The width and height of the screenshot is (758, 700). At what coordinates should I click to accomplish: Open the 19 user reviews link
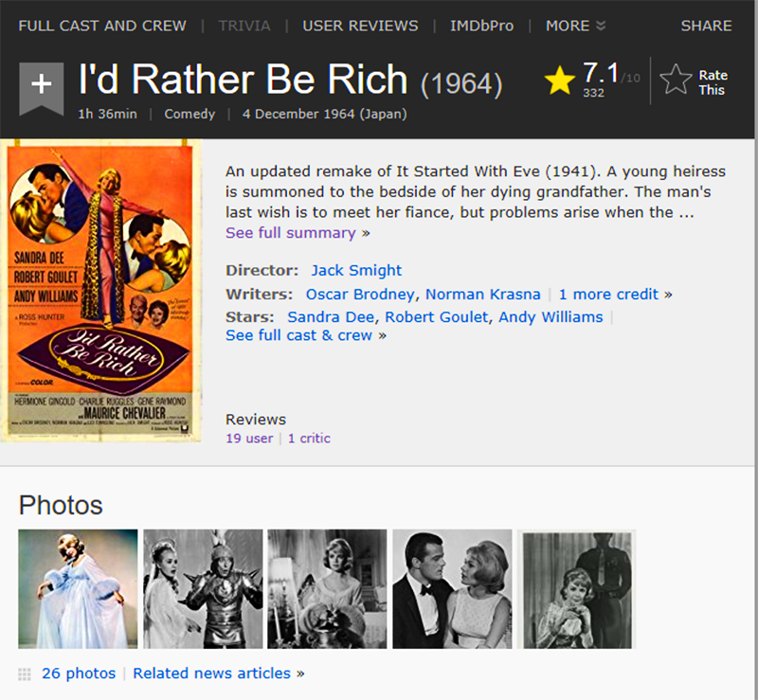point(249,439)
